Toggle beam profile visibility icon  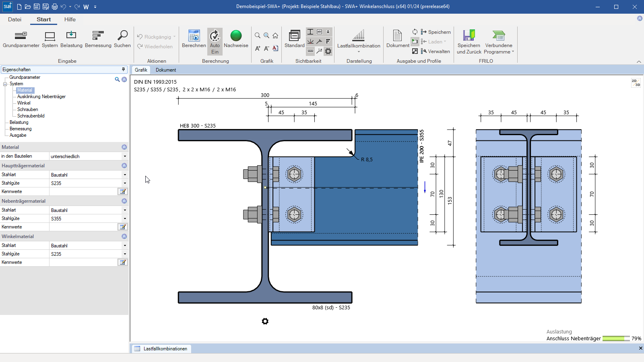(310, 32)
